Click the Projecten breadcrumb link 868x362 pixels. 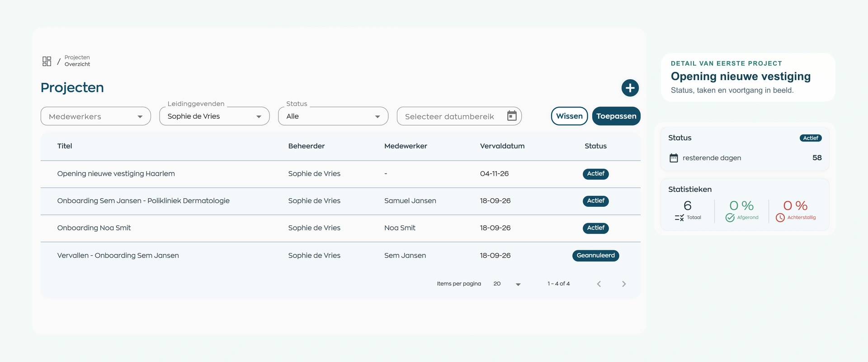pyautogui.click(x=77, y=57)
